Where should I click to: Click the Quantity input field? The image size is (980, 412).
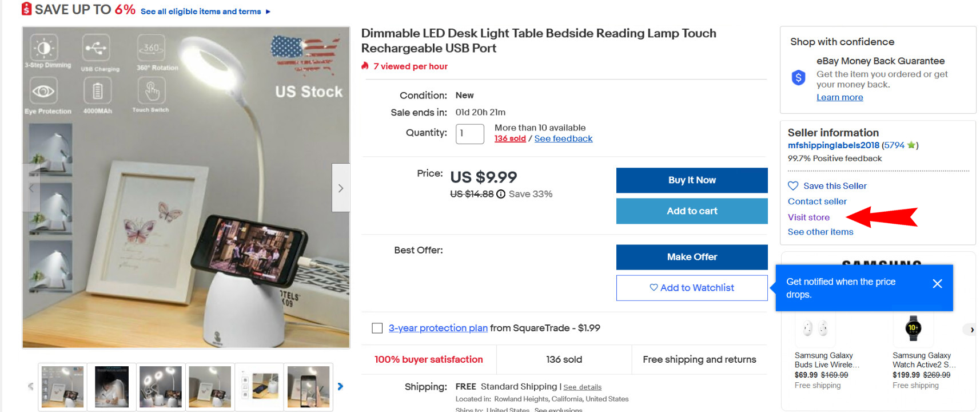coord(469,133)
